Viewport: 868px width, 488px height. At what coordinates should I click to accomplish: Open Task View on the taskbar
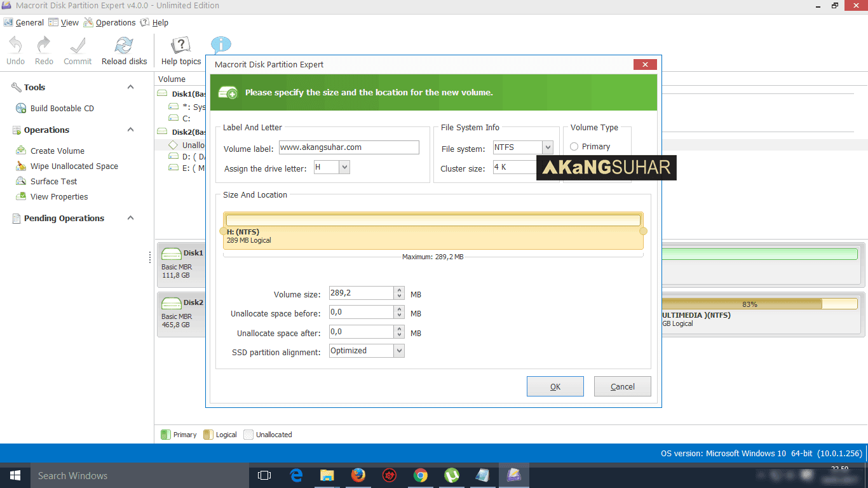tap(264, 475)
